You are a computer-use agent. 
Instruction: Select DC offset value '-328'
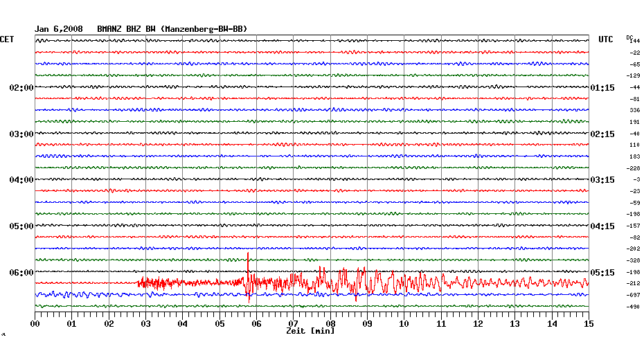click(x=634, y=260)
